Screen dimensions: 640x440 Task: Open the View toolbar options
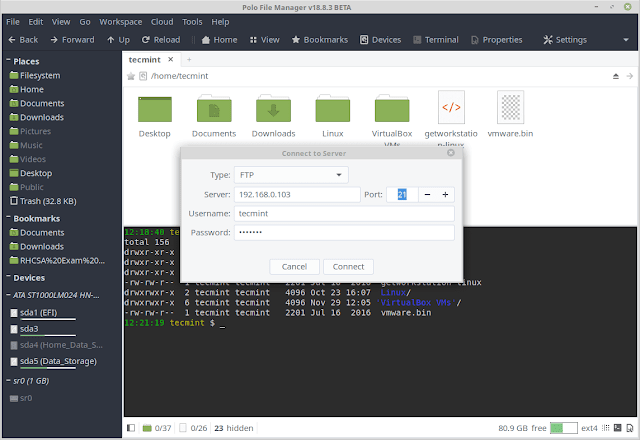click(x=264, y=40)
